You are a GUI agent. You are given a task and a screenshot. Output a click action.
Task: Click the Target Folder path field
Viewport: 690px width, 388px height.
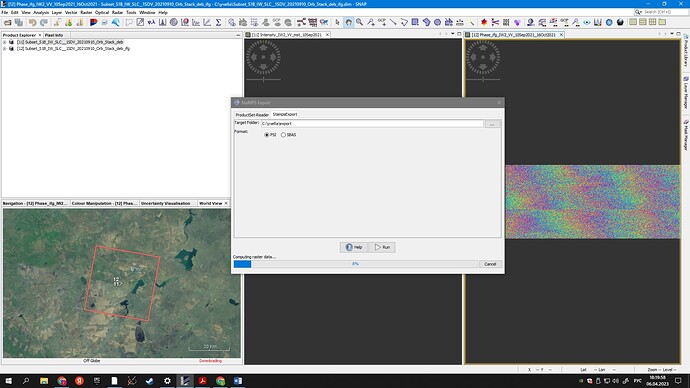(x=372, y=124)
